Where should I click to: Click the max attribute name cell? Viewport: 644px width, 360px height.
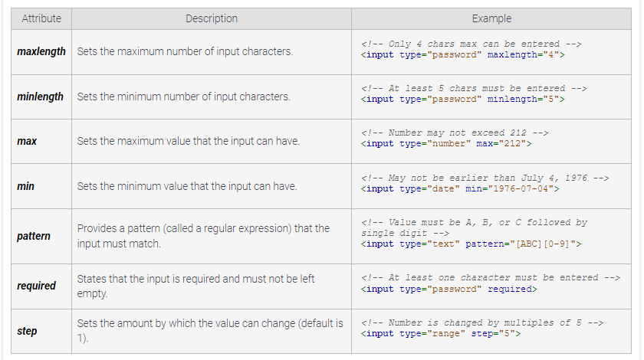[27, 142]
